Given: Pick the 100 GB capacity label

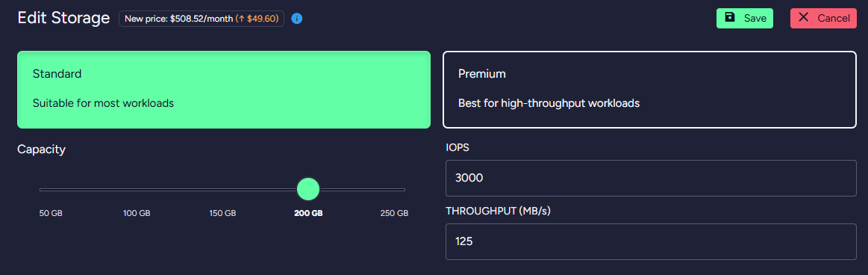Looking at the screenshot, I should 137,214.
